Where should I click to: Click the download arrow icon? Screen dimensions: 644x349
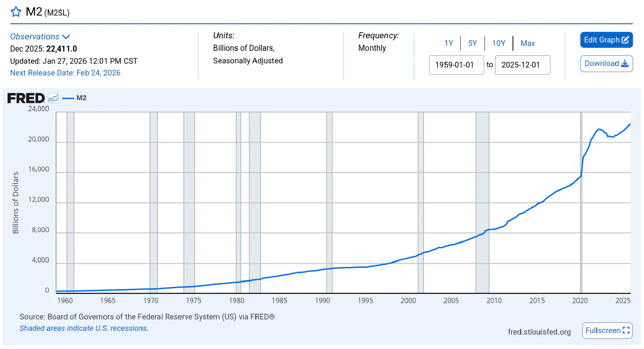pos(625,63)
